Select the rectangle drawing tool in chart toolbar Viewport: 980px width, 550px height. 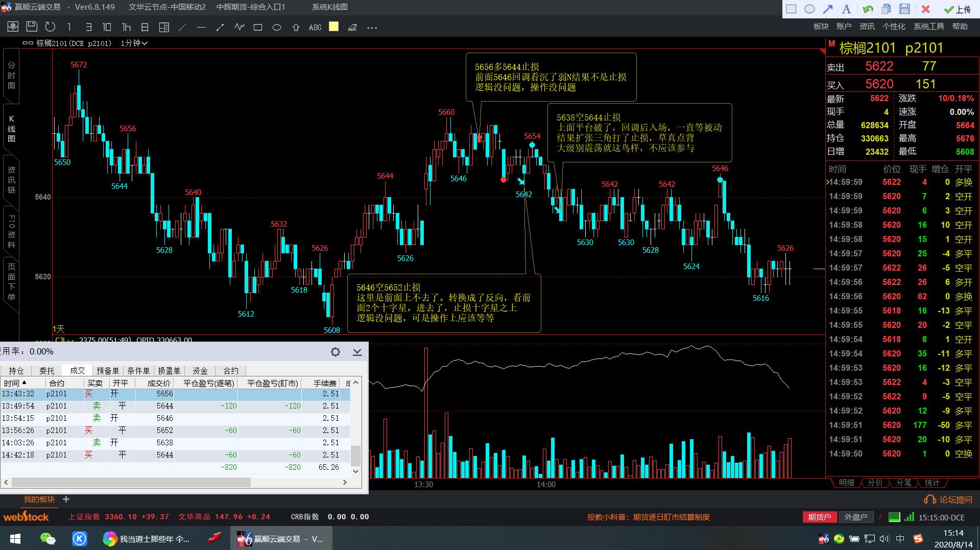258,28
